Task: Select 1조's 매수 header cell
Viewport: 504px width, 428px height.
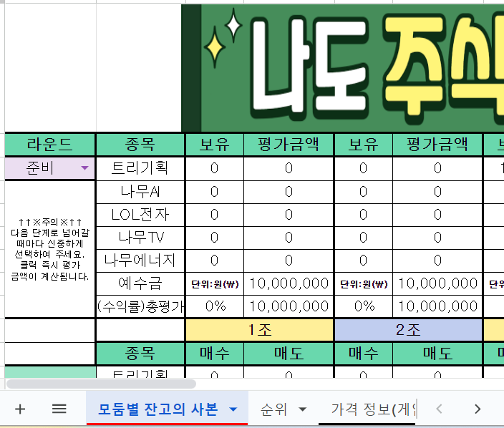Action: pos(214,354)
